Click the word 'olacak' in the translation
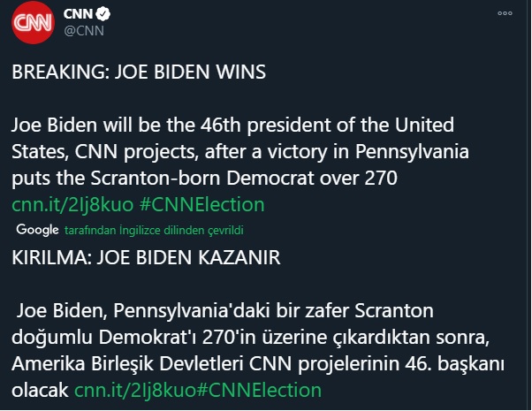This screenshot has width=532, height=411. click(41, 388)
